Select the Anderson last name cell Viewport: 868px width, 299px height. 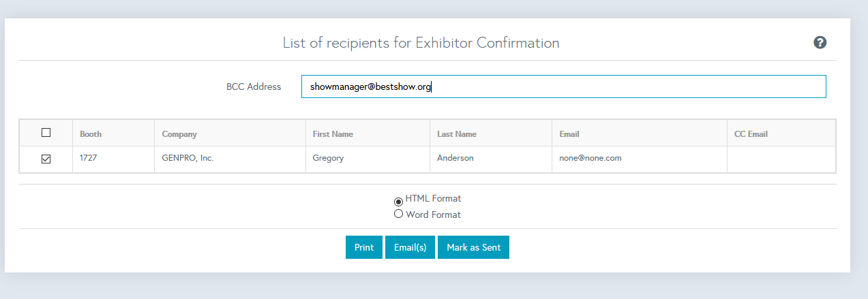point(455,158)
